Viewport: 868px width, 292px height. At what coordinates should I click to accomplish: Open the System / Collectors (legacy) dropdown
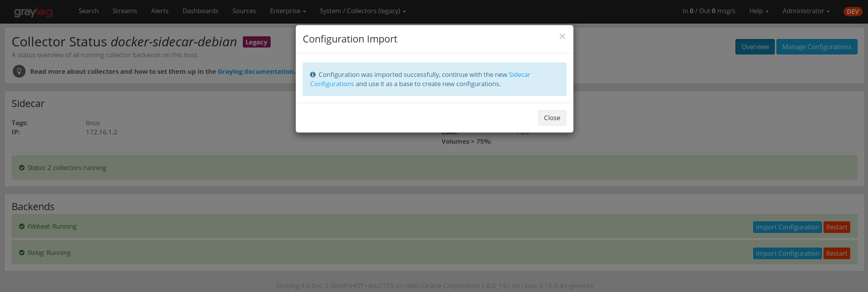click(x=362, y=11)
